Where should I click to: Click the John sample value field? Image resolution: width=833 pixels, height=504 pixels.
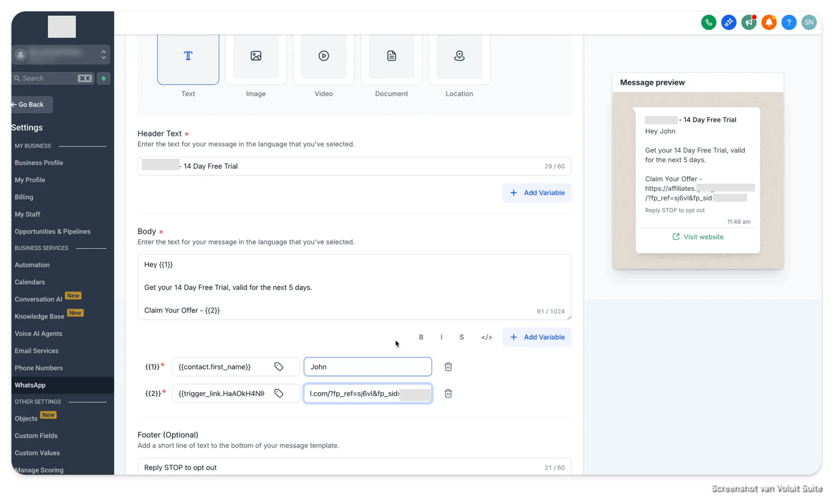click(367, 367)
